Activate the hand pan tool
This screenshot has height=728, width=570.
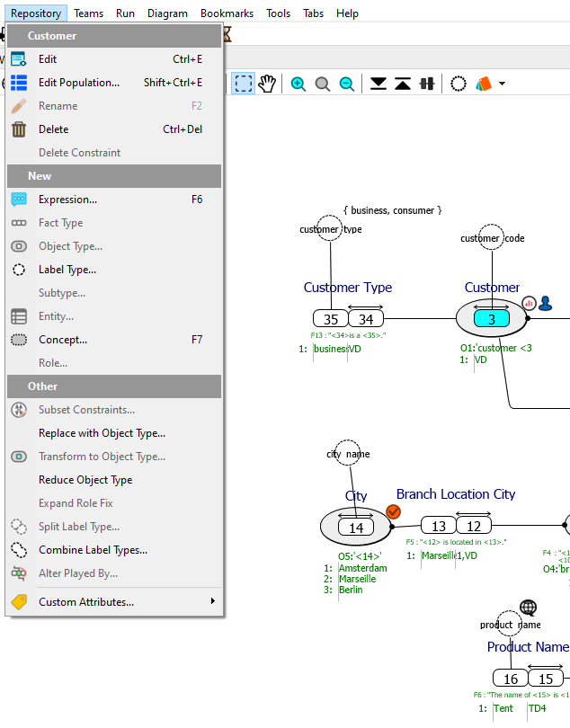pos(267,84)
